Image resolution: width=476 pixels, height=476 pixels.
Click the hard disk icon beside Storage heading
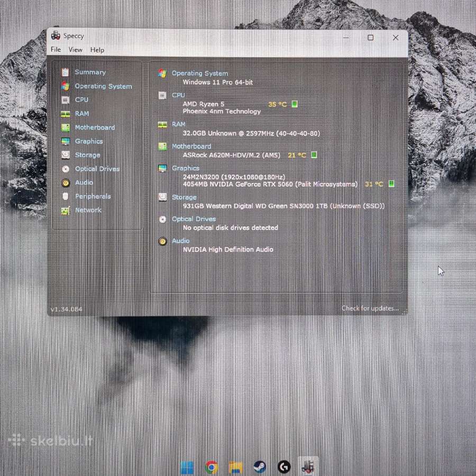pos(162,197)
